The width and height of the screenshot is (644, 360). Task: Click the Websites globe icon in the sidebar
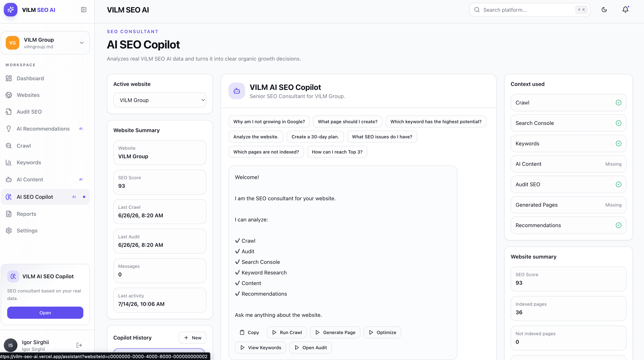tap(9, 95)
